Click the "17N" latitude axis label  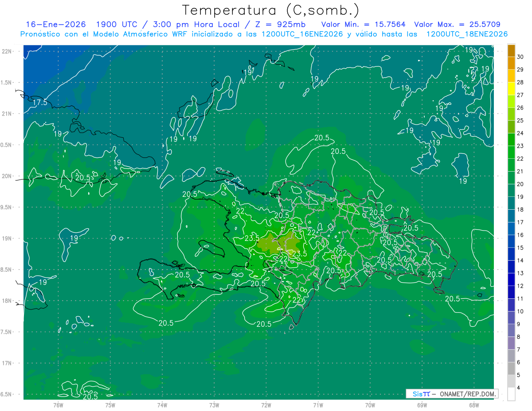tap(8, 363)
